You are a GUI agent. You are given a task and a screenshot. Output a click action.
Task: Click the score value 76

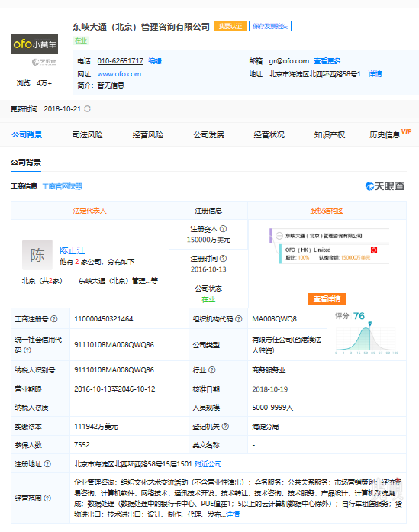(359, 316)
